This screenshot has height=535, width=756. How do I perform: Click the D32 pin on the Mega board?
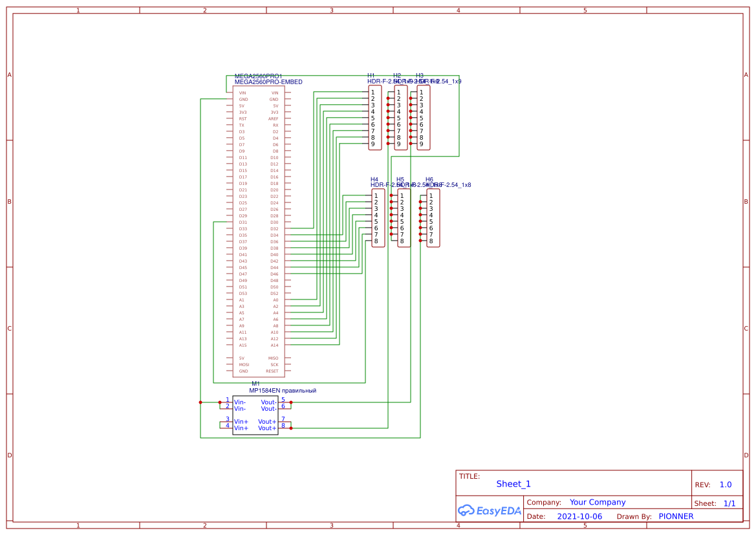pyautogui.click(x=274, y=228)
